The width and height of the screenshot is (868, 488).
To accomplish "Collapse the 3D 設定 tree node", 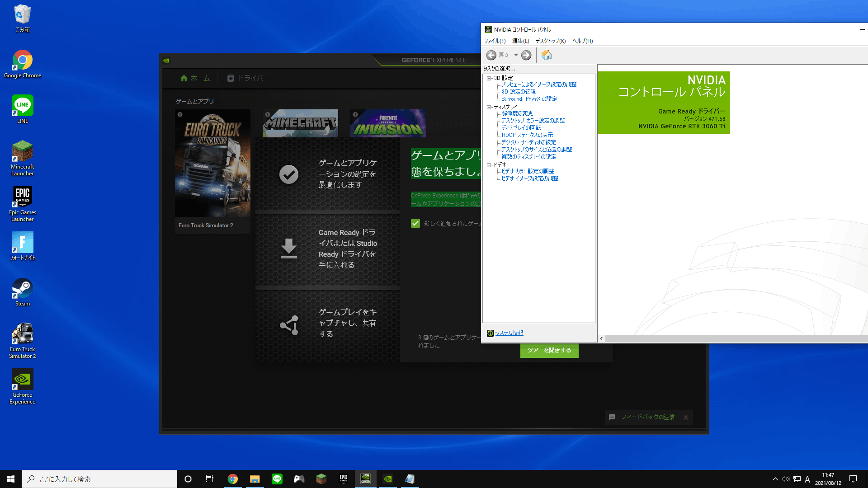I will (x=489, y=78).
